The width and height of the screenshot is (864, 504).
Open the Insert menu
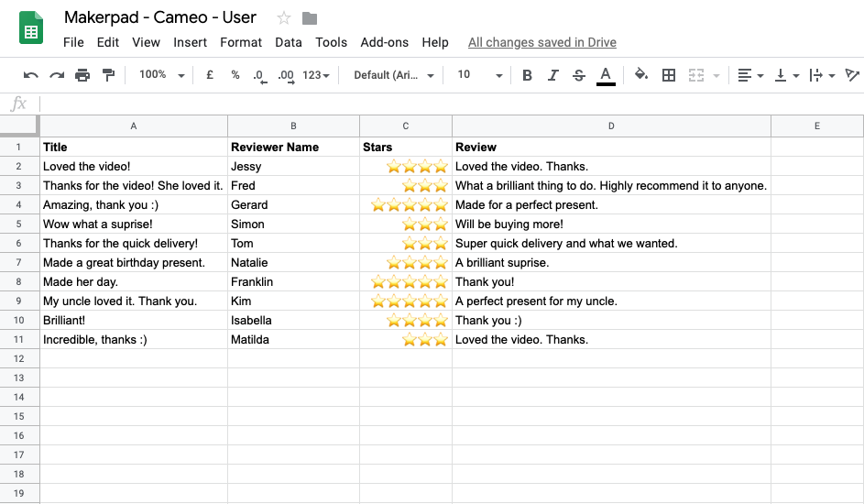click(190, 42)
